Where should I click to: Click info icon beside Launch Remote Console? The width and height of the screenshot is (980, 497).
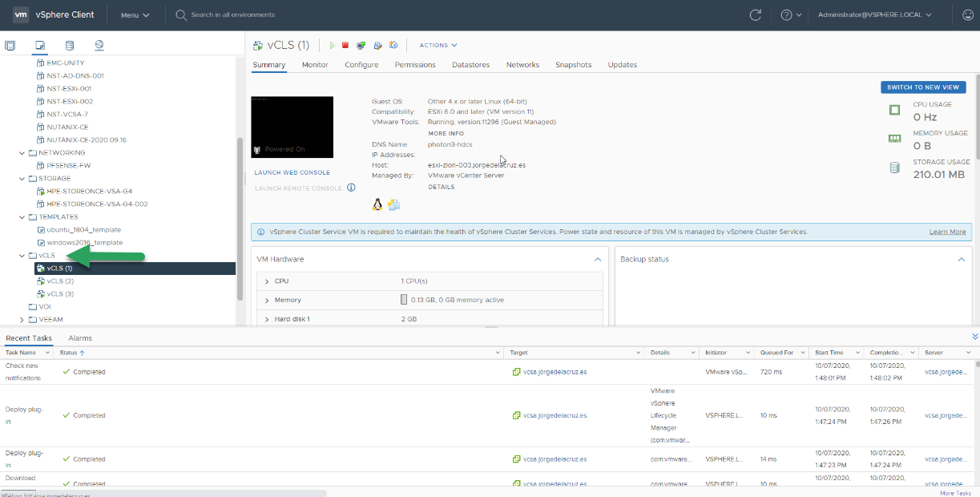(351, 188)
